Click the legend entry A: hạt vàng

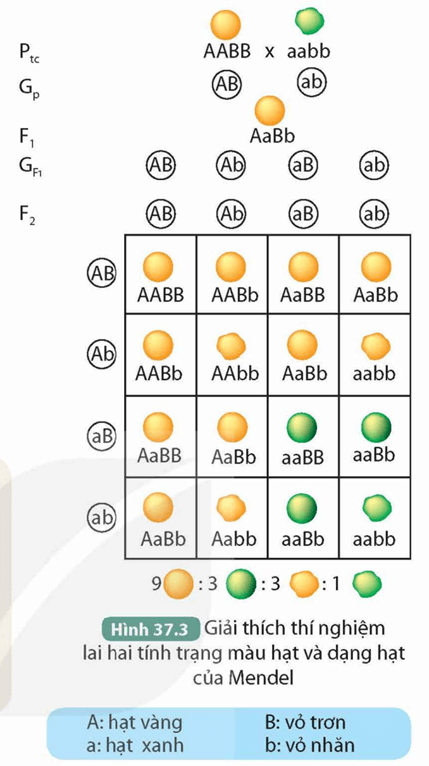[135, 722]
